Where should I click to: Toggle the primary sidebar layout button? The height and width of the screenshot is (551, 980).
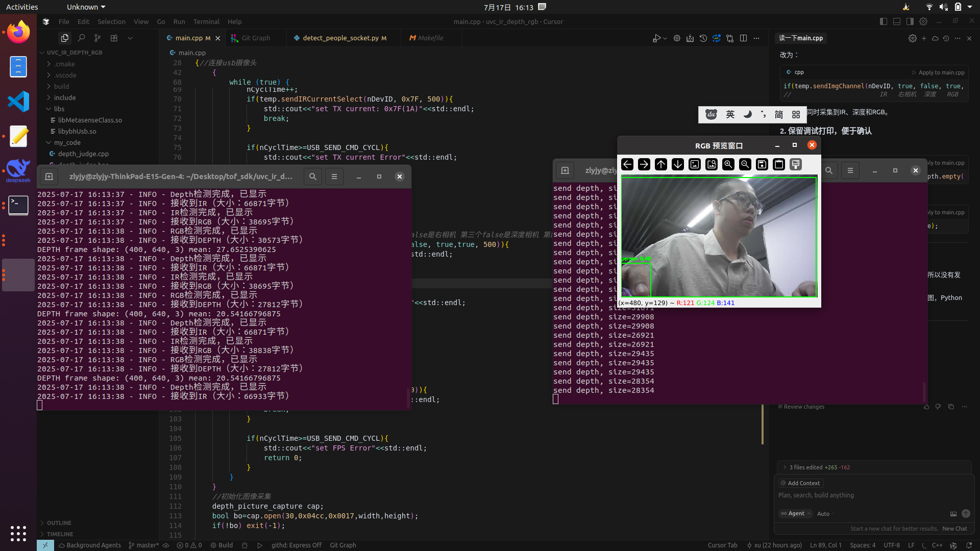click(x=884, y=21)
